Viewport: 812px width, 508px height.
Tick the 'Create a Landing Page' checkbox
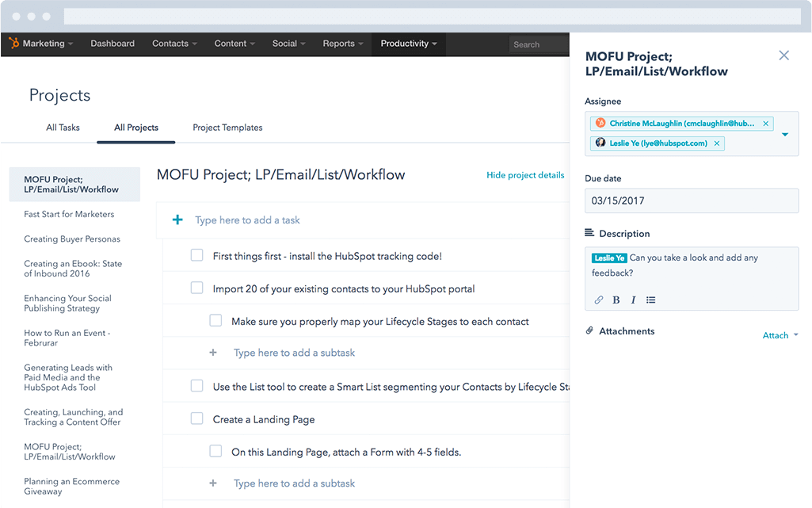point(196,419)
